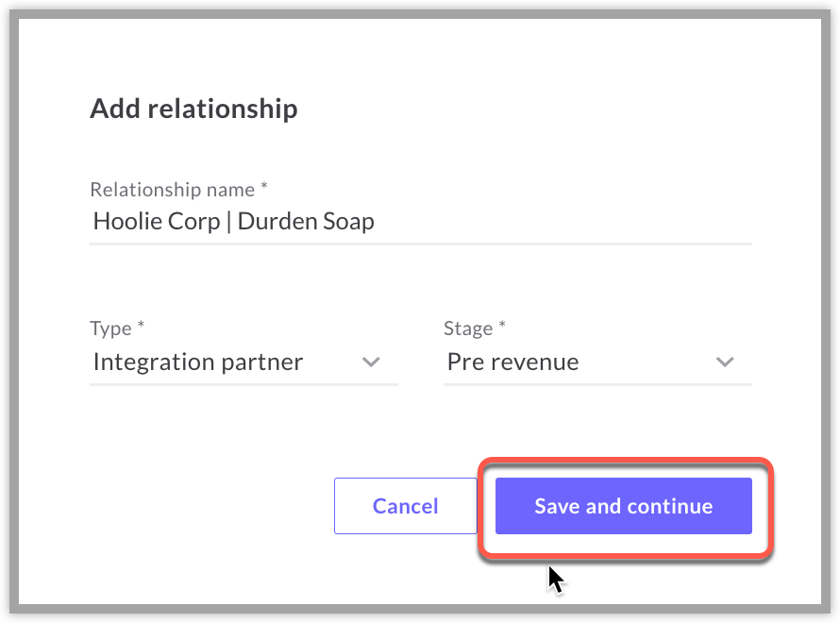840x623 pixels.
Task: Focus the Relationship name input field
Action: click(421, 222)
